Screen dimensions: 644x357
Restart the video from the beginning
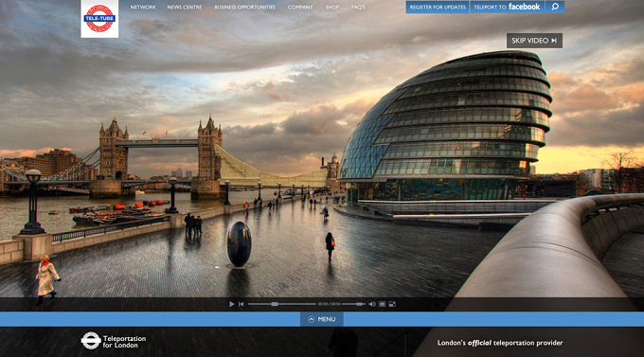(x=241, y=304)
